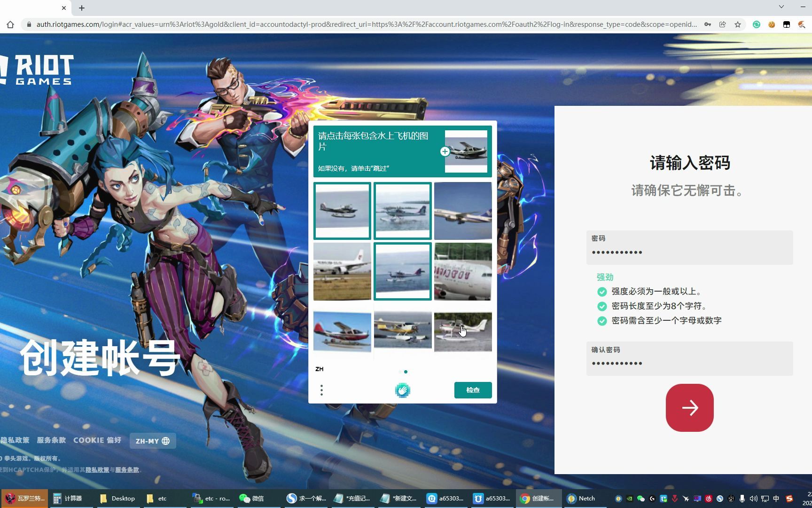Deselect first captcha image of seaplane
The height and width of the screenshot is (508, 812).
(342, 211)
